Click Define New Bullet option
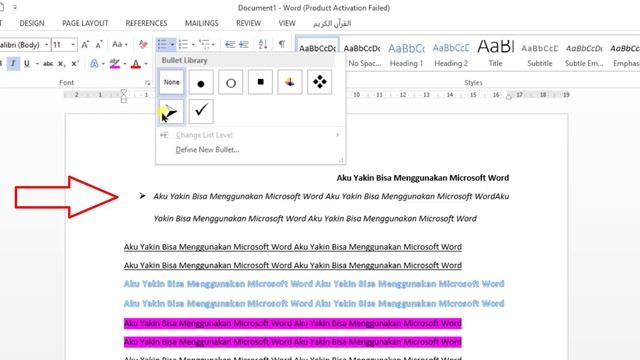640x360 pixels. click(x=207, y=150)
